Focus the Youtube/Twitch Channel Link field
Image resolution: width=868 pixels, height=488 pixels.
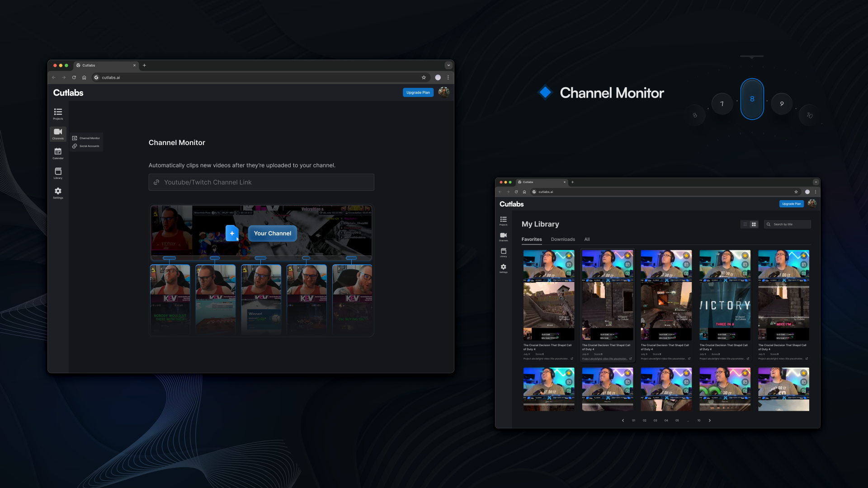coord(261,182)
